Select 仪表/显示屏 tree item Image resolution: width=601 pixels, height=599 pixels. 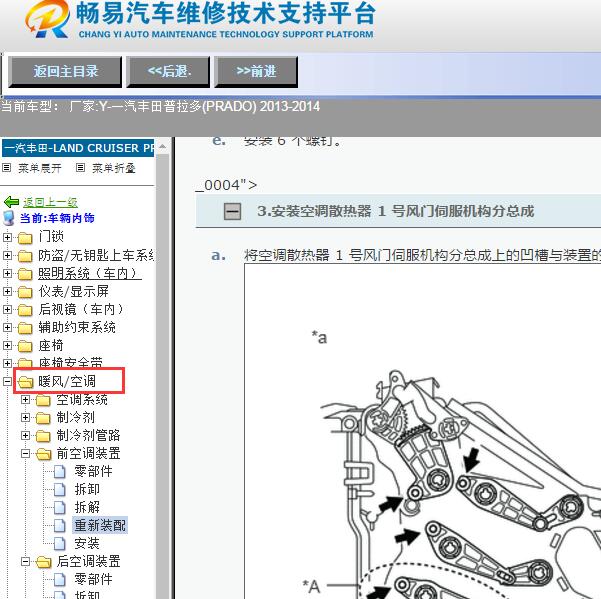pyautogui.click(x=74, y=291)
